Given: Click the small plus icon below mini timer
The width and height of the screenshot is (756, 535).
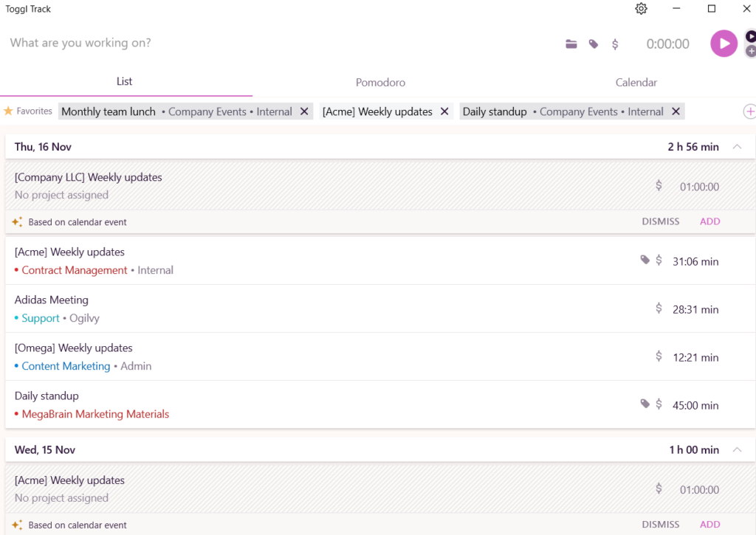Looking at the screenshot, I should point(750,52).
